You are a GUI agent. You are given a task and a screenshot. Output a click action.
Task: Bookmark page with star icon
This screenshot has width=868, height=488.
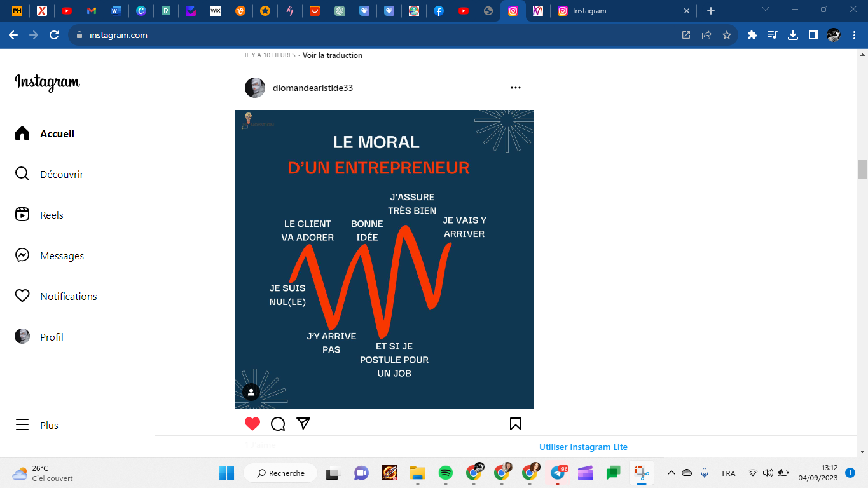pos(727,36)
